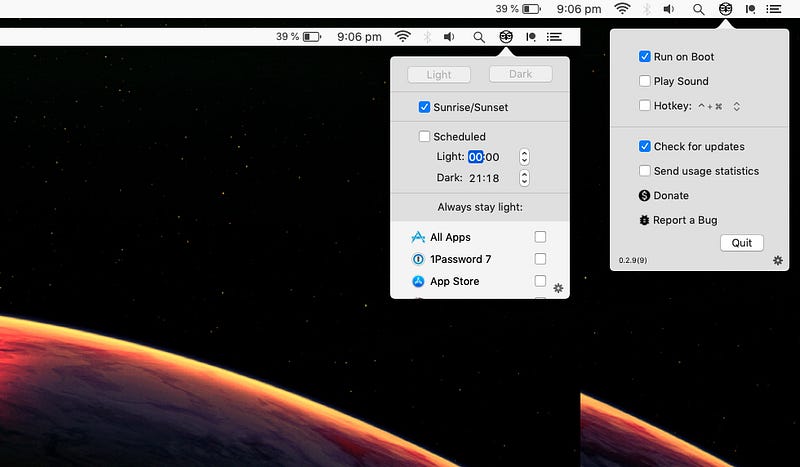Turn on the Play Sound option

coord(645,81)
